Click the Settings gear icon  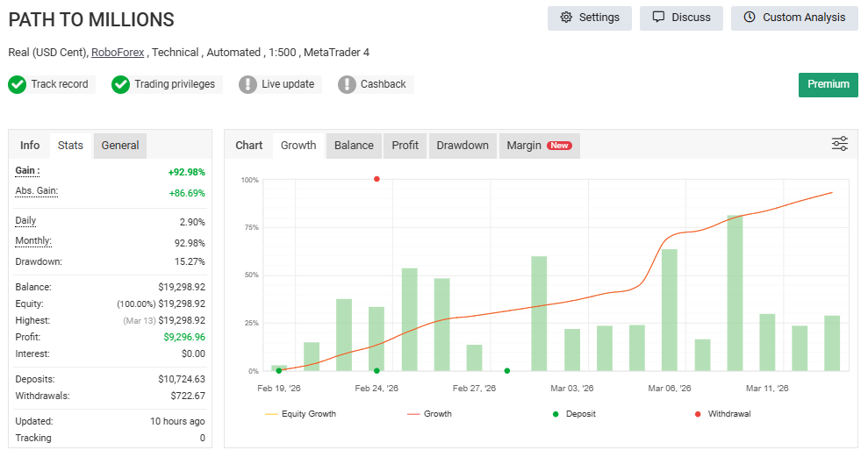(566, 18)
